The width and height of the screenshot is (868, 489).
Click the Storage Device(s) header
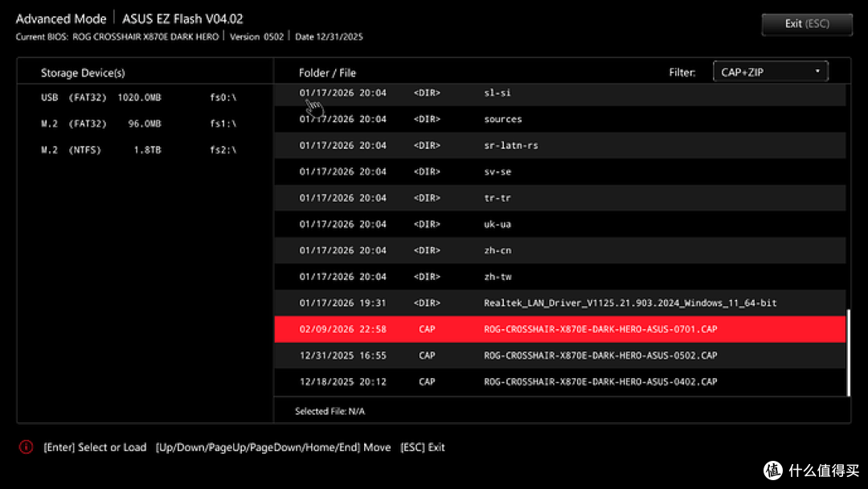point(83,73)
